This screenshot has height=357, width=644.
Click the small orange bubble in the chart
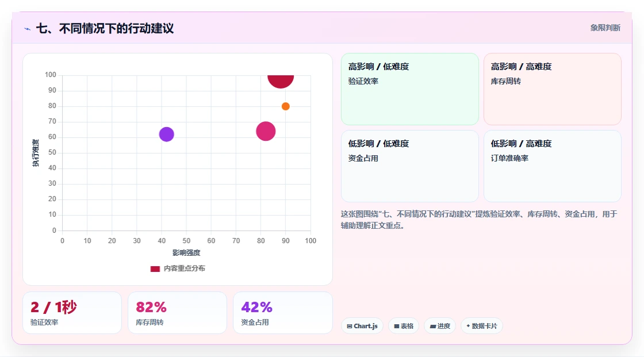pyautogui.click(x=285, y=106)
